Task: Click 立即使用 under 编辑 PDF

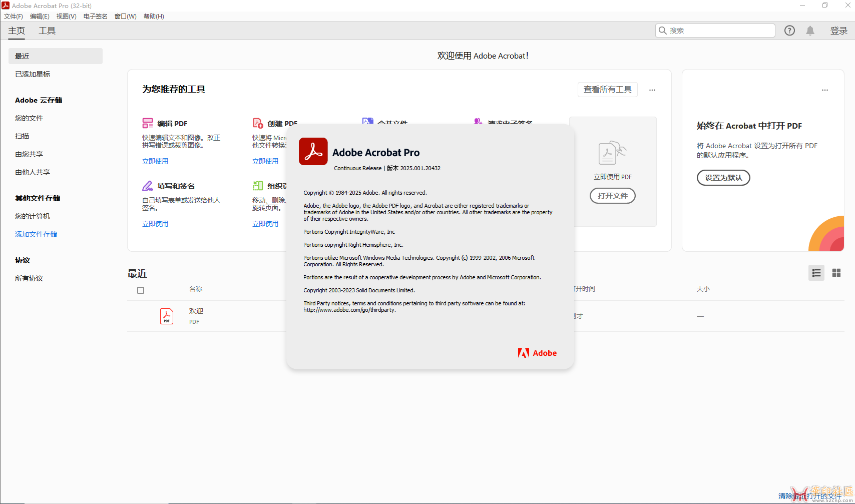Action: point(155,161)
